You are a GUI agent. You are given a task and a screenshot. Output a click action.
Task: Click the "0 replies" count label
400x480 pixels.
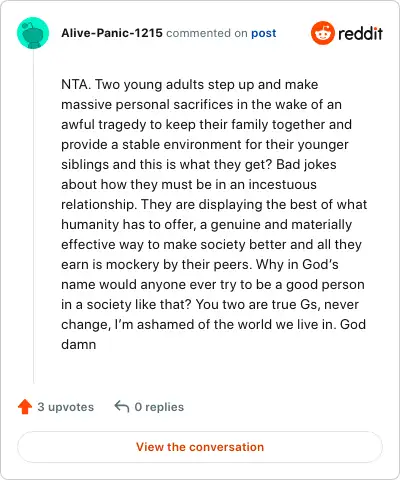[159, 407]
